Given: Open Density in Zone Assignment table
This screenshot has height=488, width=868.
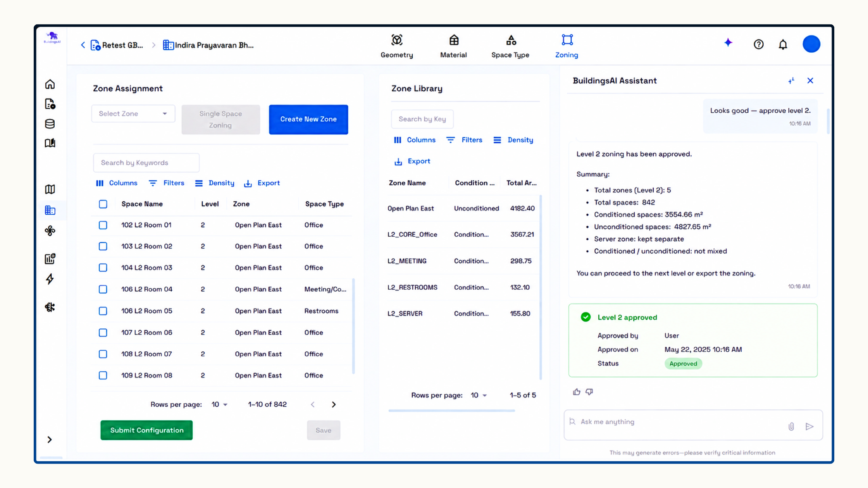Looking at the screenshot, I should click(215, 183).
